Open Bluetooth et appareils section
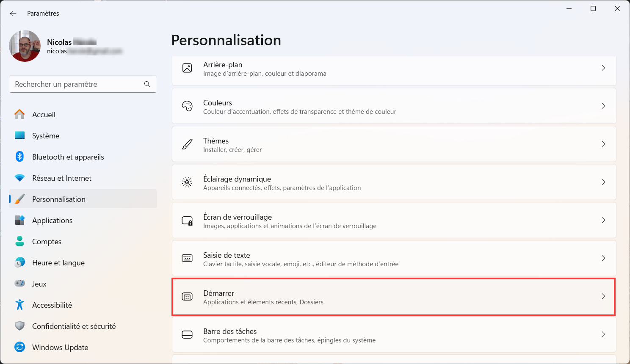Viewport: 630px width, 364px height. point(83,157)
